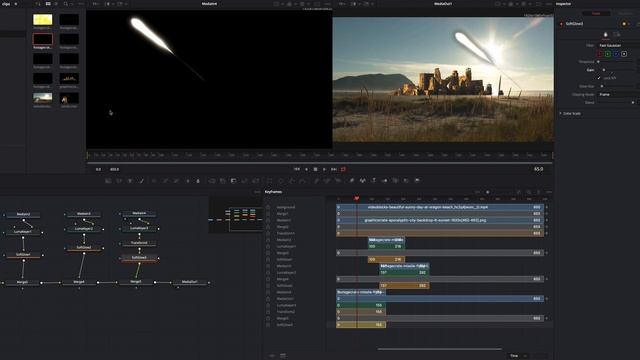
Task: Add a Resize node from the toolbar
Action: pyautogui.click(x=244, y=180)
